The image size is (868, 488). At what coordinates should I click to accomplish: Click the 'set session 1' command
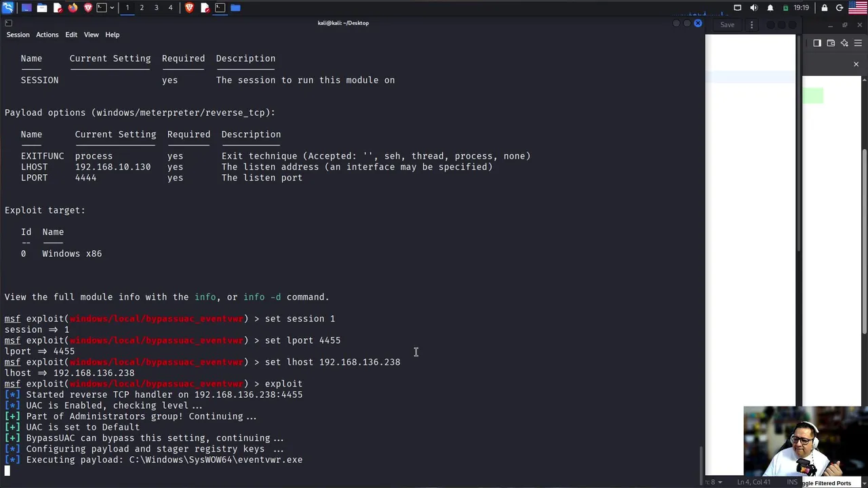[x=300, y=319]
